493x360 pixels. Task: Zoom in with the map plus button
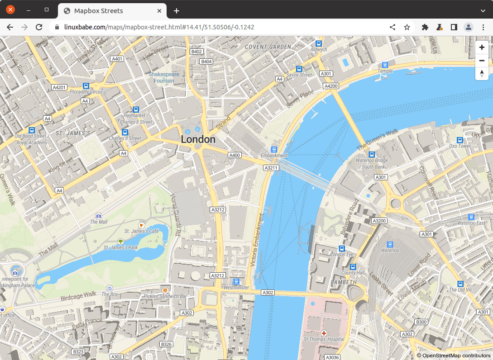[481, 47]
